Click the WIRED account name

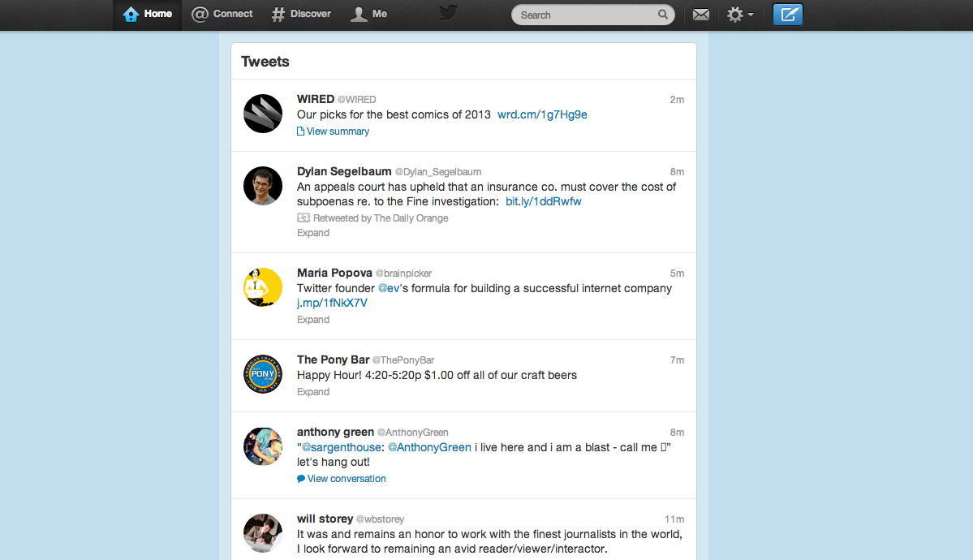[315, 99]
